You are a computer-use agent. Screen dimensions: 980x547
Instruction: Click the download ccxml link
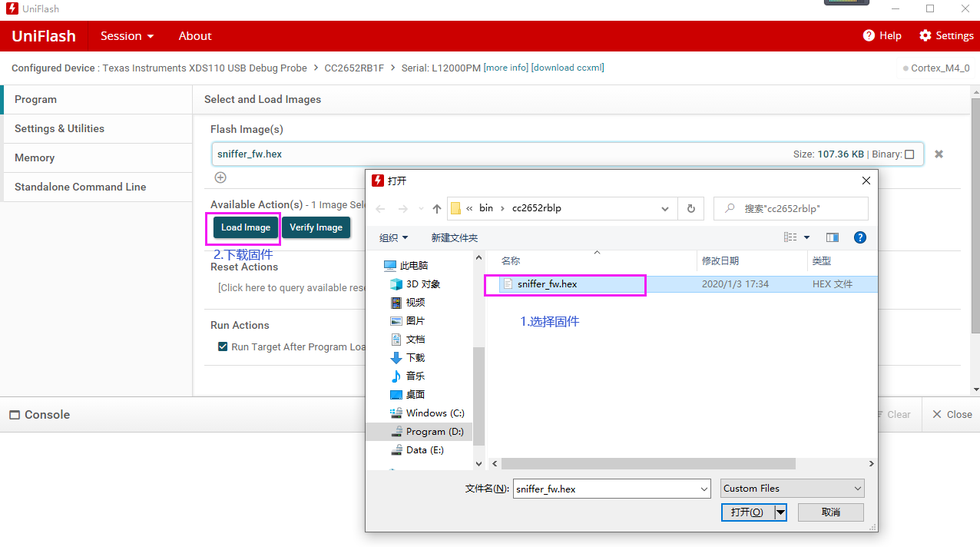(568, 68)
